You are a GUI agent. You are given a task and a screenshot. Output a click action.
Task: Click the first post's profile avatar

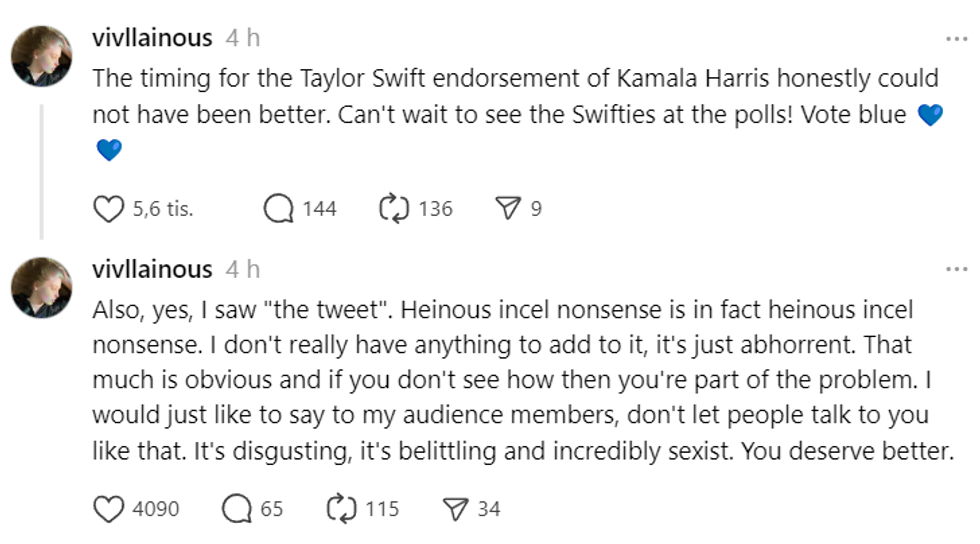point(42,56)
